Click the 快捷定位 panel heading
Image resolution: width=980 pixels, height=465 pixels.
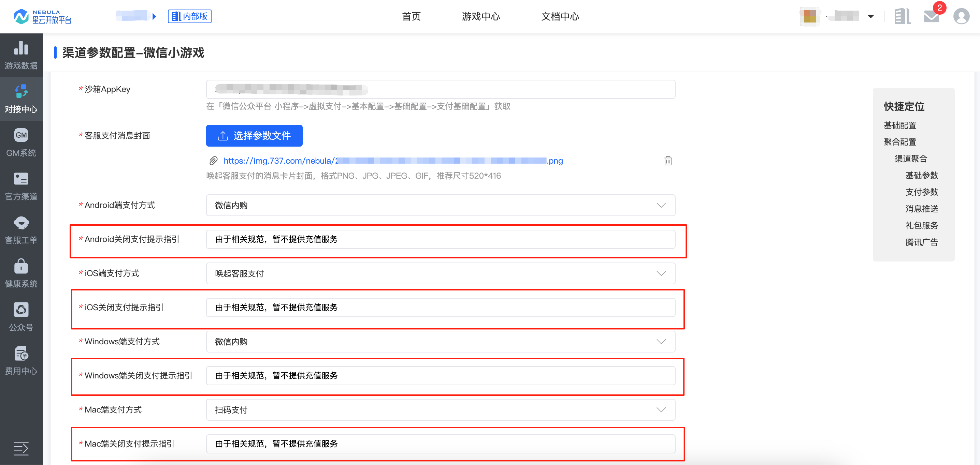[904, 106]
